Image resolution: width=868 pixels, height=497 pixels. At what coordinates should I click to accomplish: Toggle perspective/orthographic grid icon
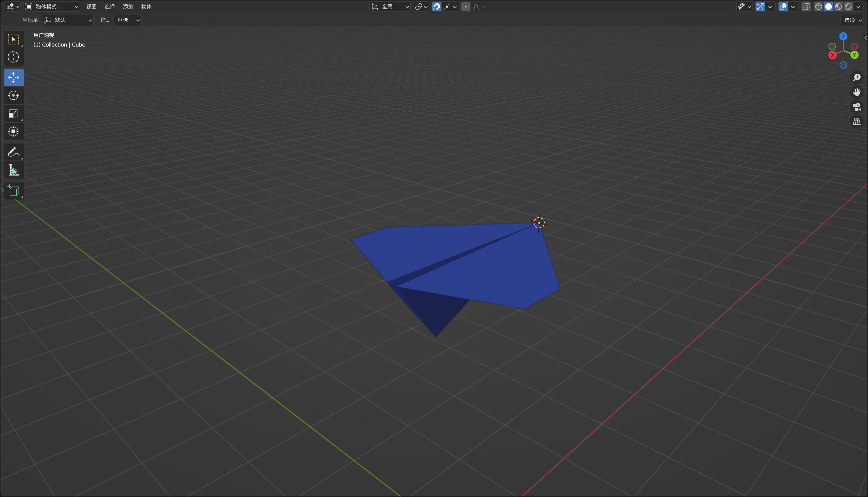tap(857, 122)
